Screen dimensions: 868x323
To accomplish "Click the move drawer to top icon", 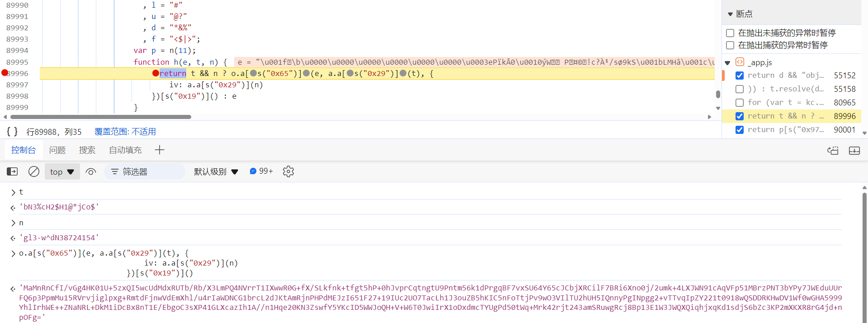I will (833, 151).
